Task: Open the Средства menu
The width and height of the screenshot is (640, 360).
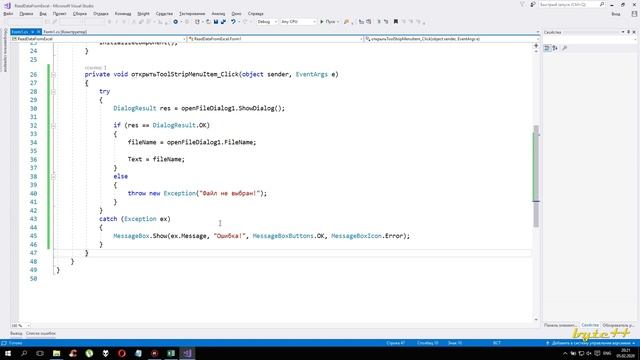Action: (164, 13)
